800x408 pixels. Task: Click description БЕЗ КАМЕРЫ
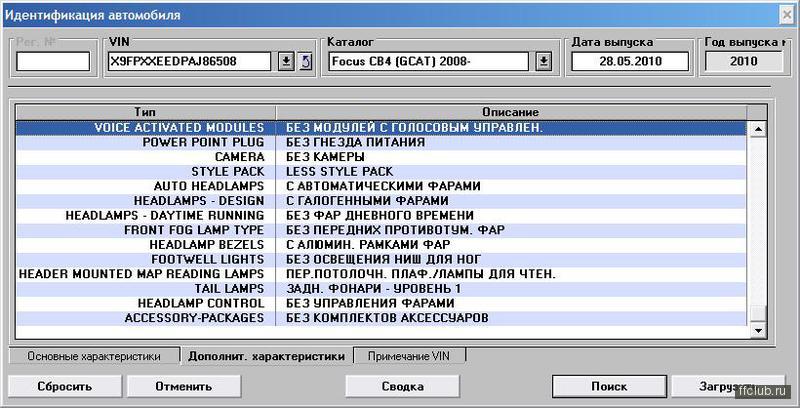326,157
